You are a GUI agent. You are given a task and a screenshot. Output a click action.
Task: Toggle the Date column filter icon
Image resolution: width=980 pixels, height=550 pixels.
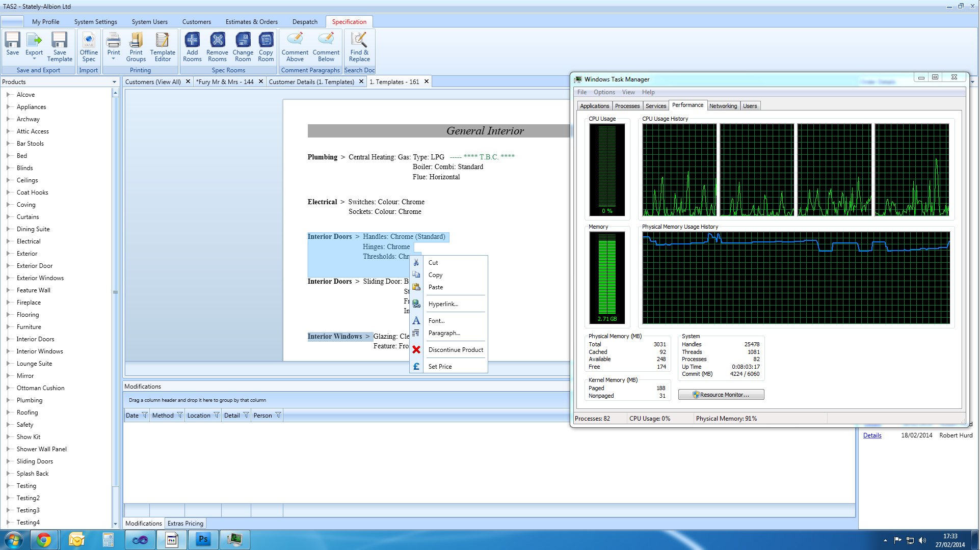coord(145,415)
